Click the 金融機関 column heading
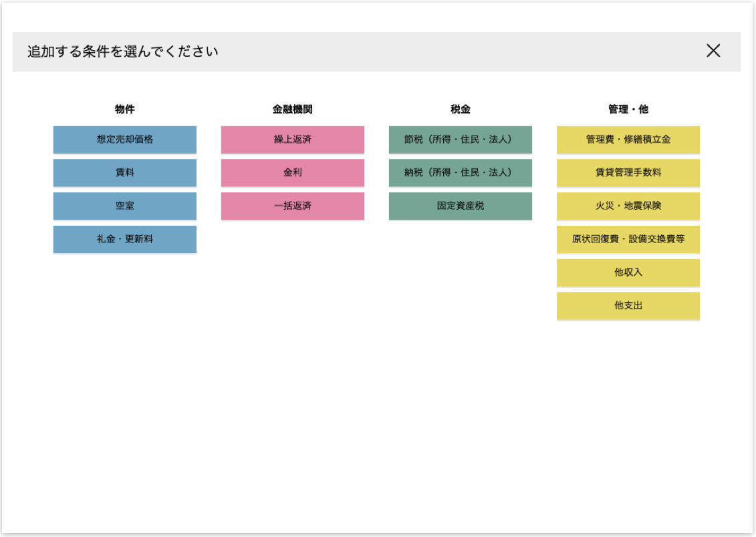756x537 pixels. pos(293,110)
